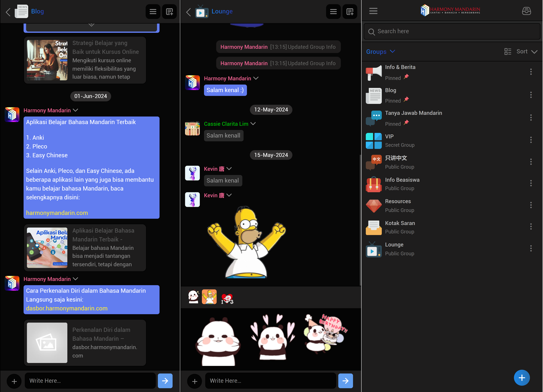Screen dimensions: 543x392
Task: Select the Homer Simpson sticker pack tab
Action: (x=209, y=297)
